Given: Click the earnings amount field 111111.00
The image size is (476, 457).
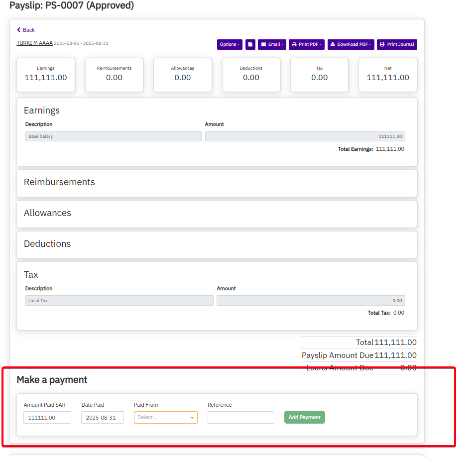Looking at the screenshot, I should tap(305, 136).
